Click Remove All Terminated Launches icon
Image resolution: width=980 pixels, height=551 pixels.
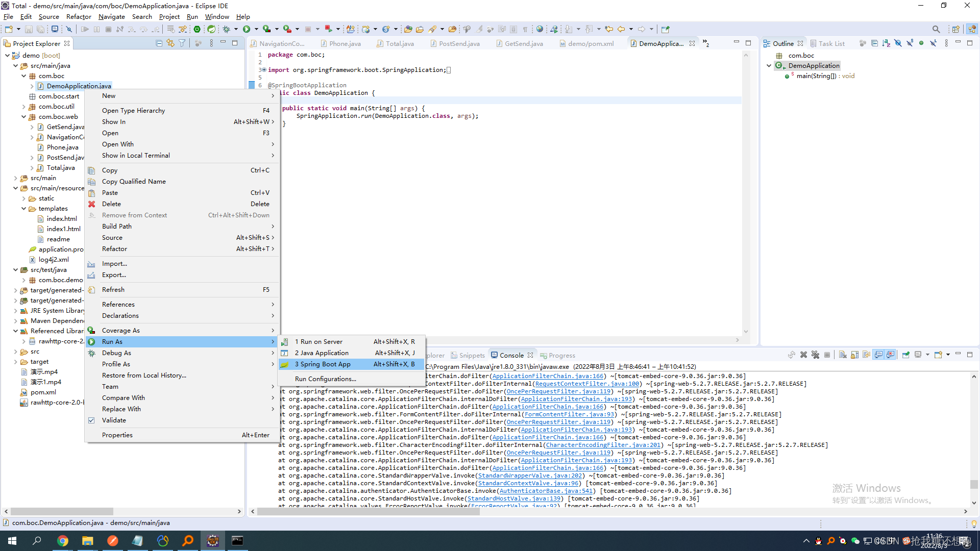pyautogui.click(x=815, y=355)
